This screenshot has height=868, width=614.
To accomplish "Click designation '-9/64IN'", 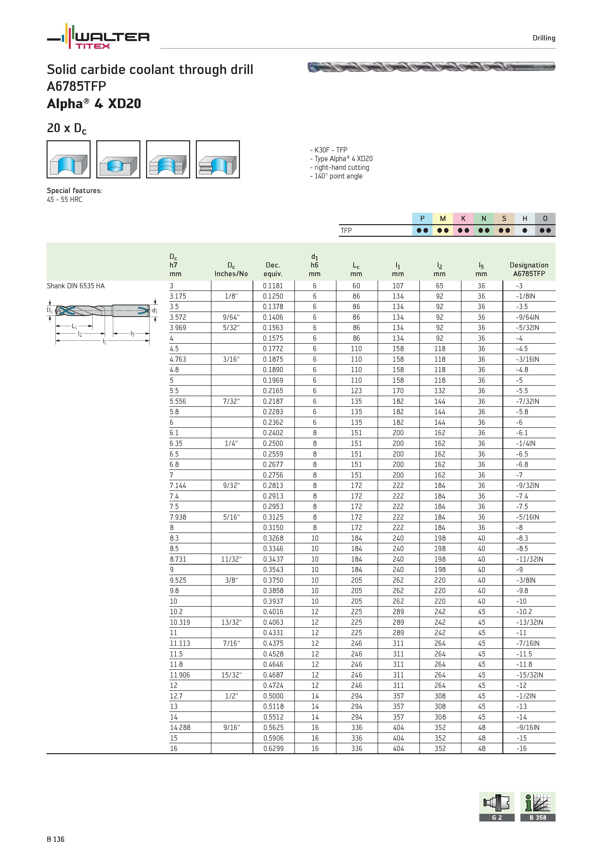I will pos(528,317).
